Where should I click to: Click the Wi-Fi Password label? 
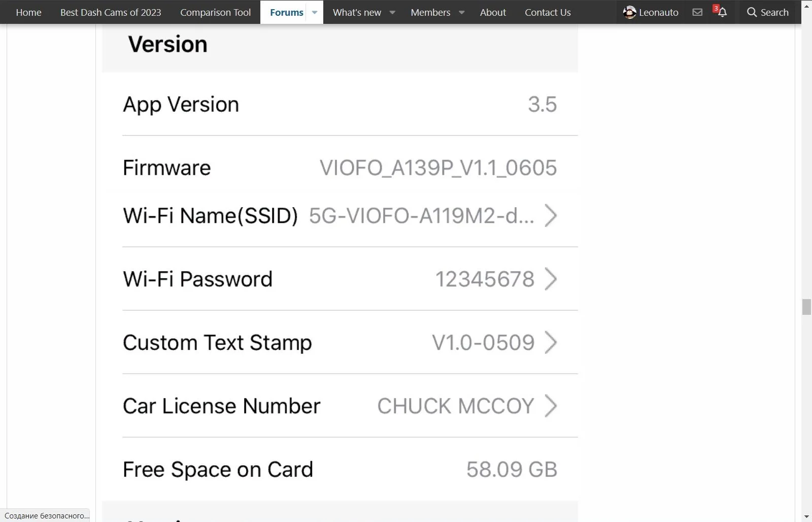(x=197, y=279)
